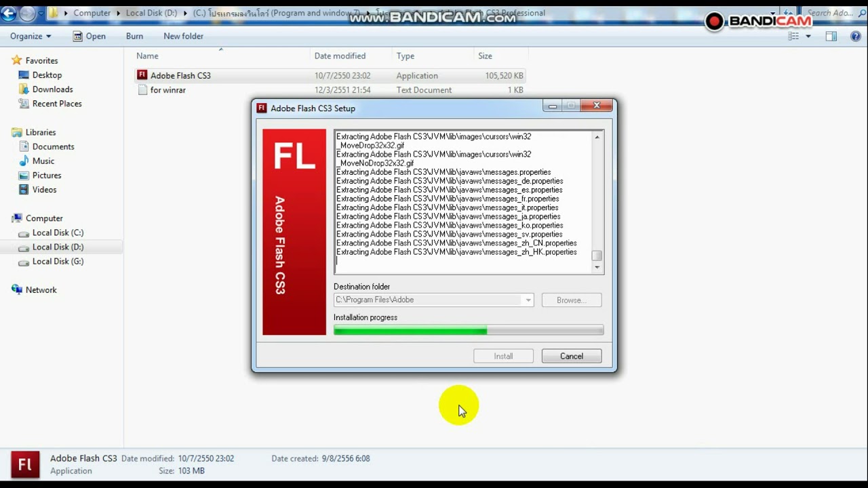Open Local Disk (D:) in sidebar
Screen dimensions: 868x488
58,247
